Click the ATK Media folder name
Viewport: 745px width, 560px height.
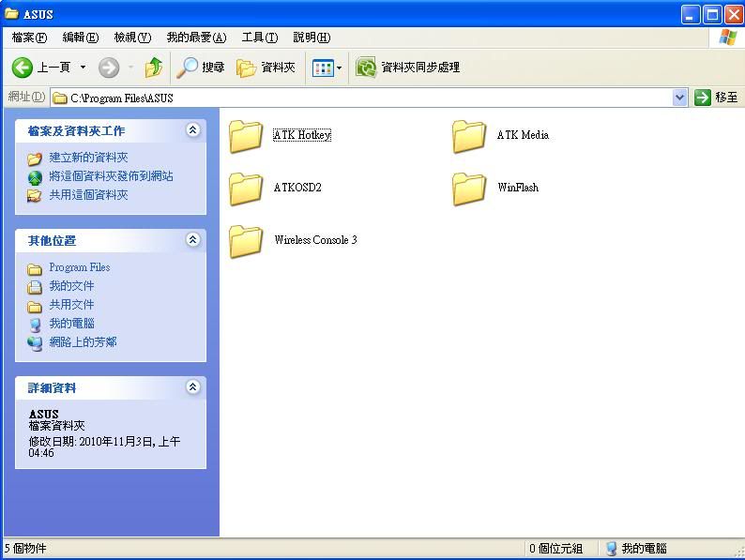tap(523, 135)
